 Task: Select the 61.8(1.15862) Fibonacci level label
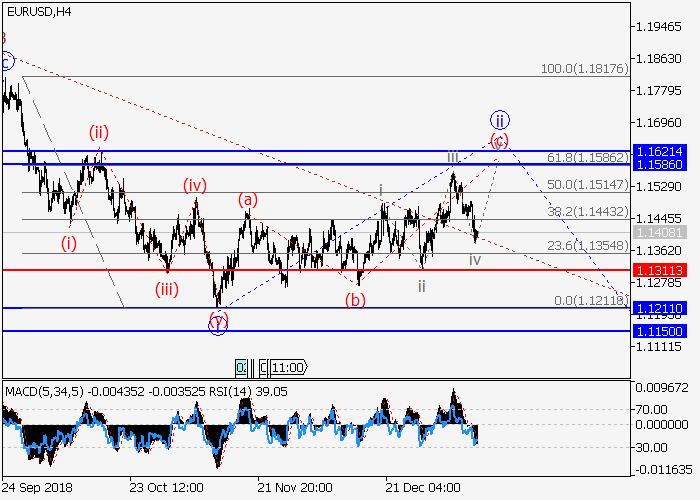click(584, 158)
